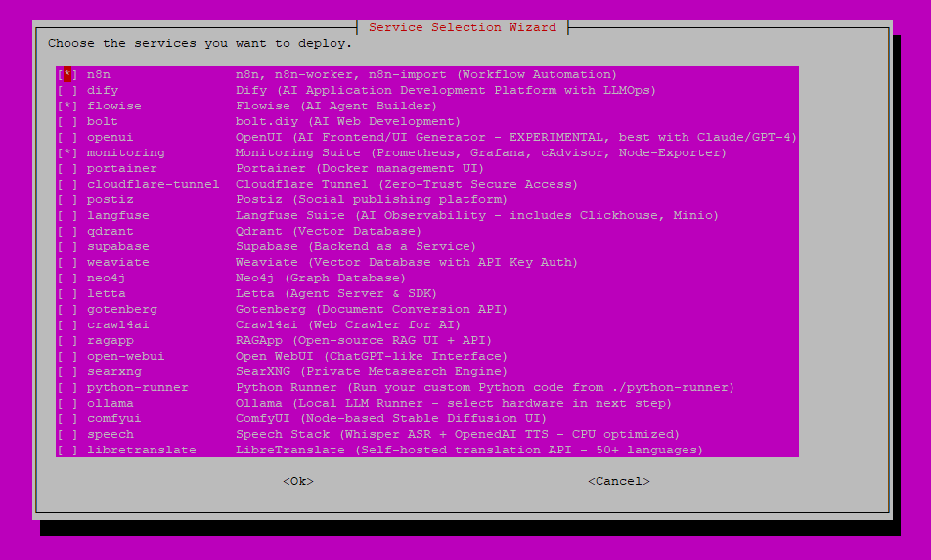Uncheck the flowise service checkbox
Screen dimensions: 931x560
(x=67, y=107)
